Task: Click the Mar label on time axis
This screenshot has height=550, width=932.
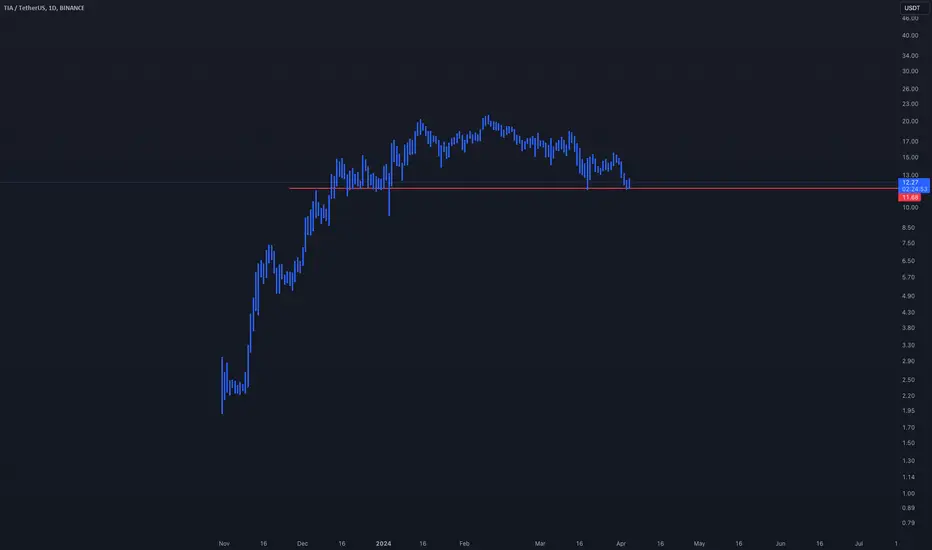Action: [x=540, y=543]
